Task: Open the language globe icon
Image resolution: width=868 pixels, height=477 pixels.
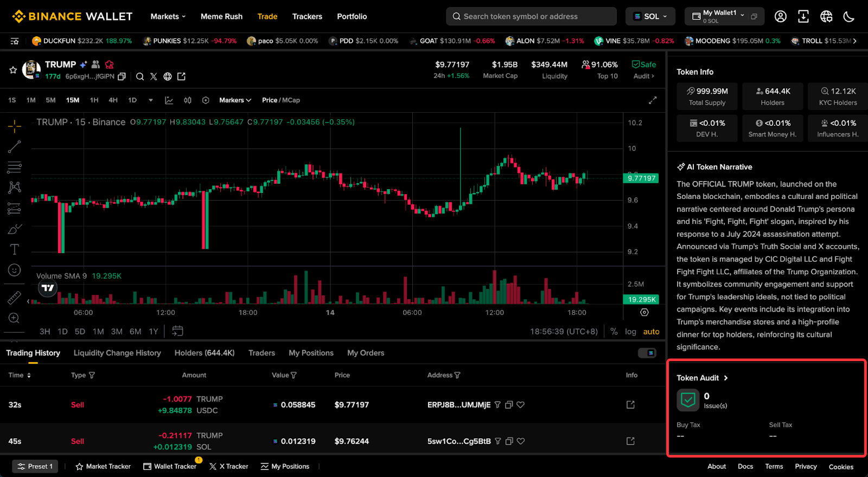Action: click(x=826, y=16)
